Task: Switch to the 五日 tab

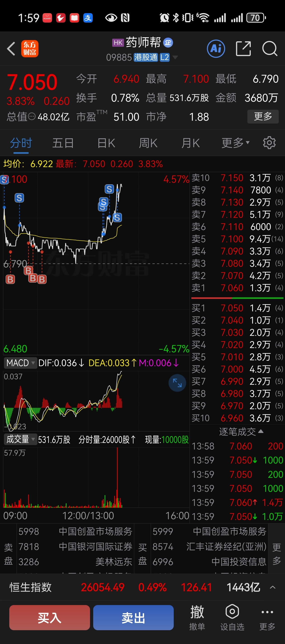Action: point(63,143)
